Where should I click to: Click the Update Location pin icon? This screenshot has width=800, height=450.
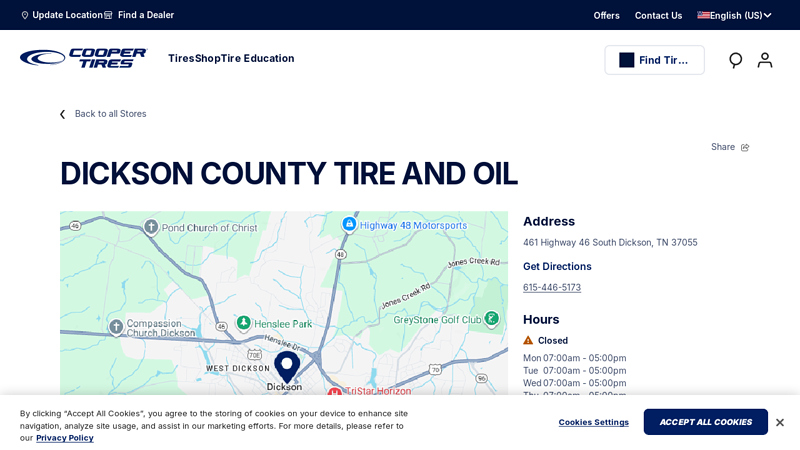tap(24, 15)
